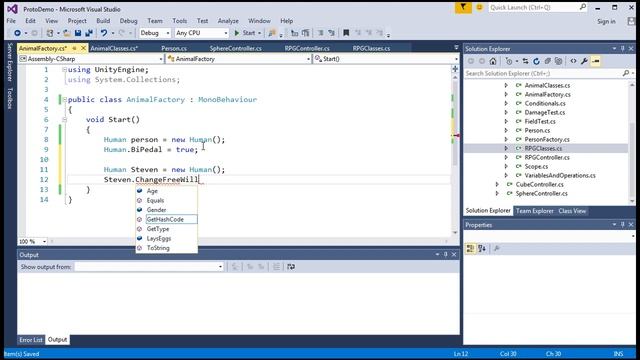The width and height of the screenshot is (640, 360).
Task: Click the Open File folder icon
Action: (x=67, y=33)
